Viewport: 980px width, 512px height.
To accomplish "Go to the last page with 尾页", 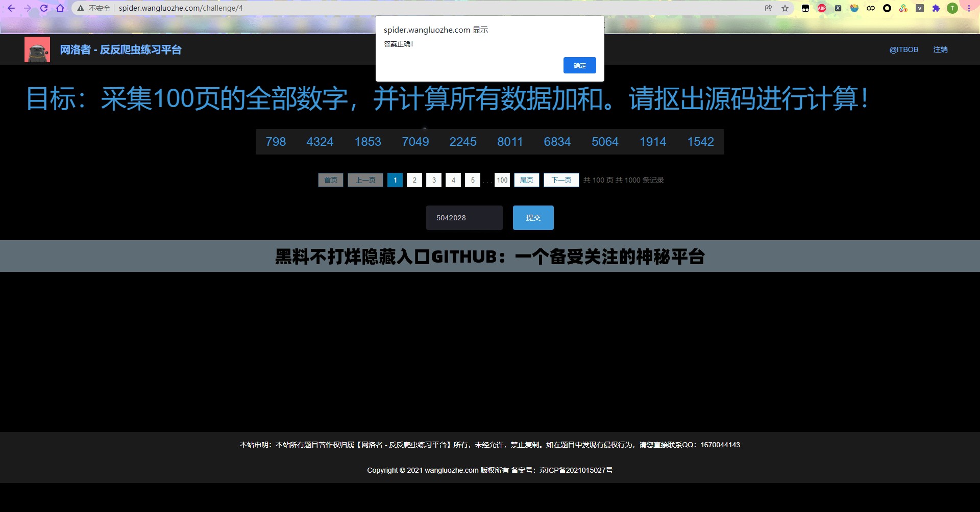I will pos(527,180).
